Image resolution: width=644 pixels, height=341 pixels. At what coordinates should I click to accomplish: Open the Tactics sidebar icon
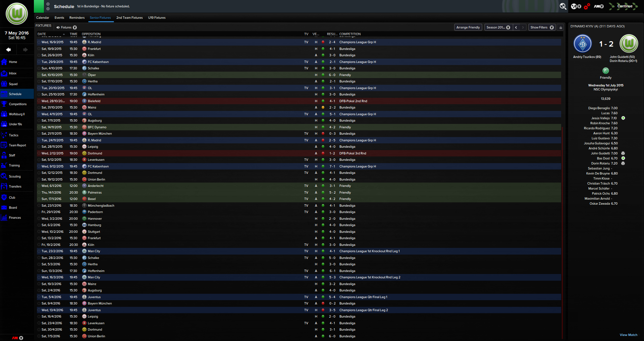tap(4, 135)
